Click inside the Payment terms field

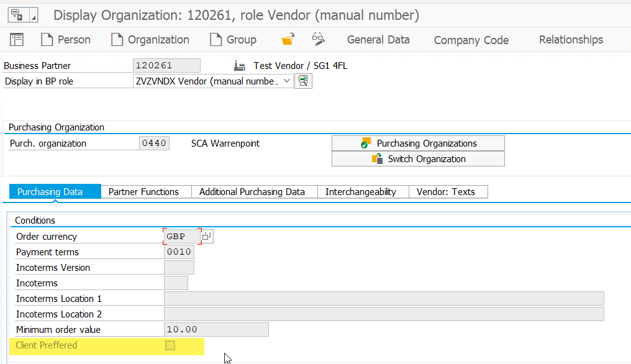(x=179, y=252)
